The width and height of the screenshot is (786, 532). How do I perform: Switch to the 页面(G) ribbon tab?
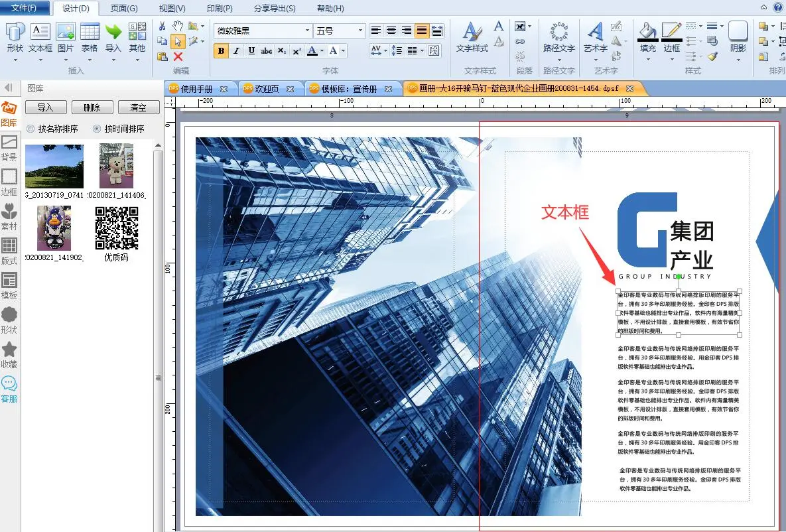[124, 9]
